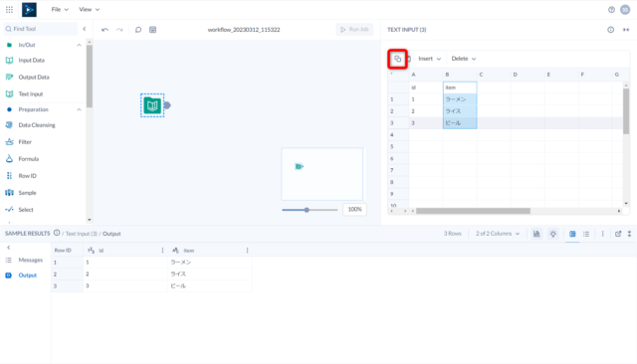This screenshot has width=637, height=364.
Task: Toggle table view in sample results
Action: (572, 234)
